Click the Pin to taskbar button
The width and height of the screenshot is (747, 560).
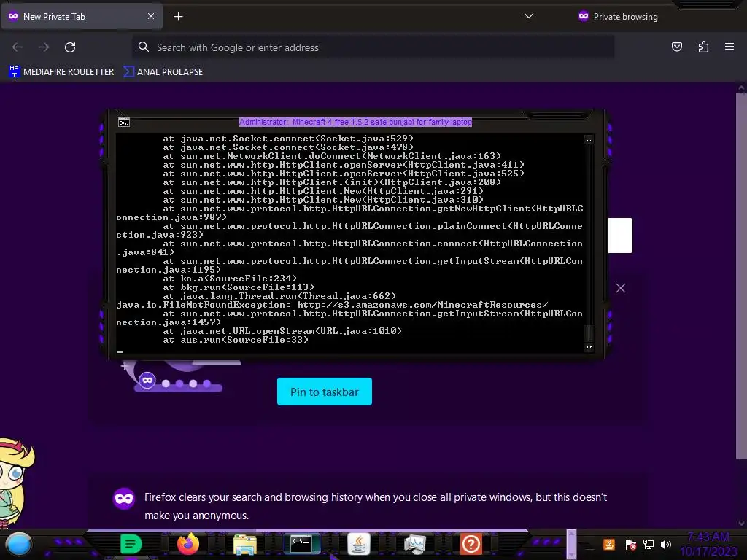tap(325, 392)
